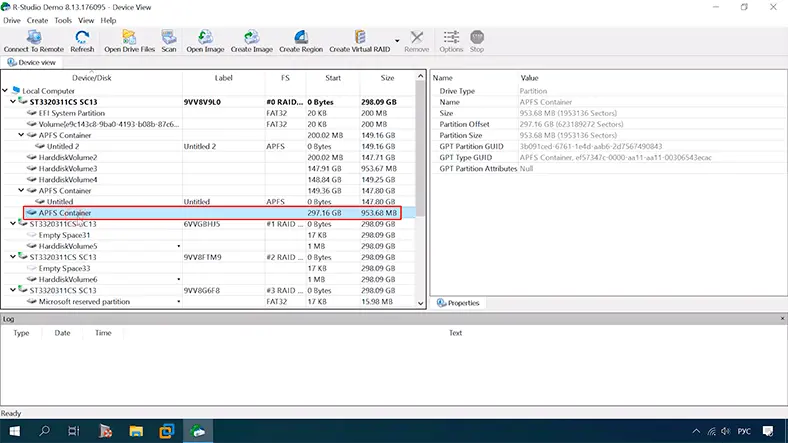Collapse drive labeled 6VVG8HJ5
This screenshot has width=788, height=443.
click(13, 224)
